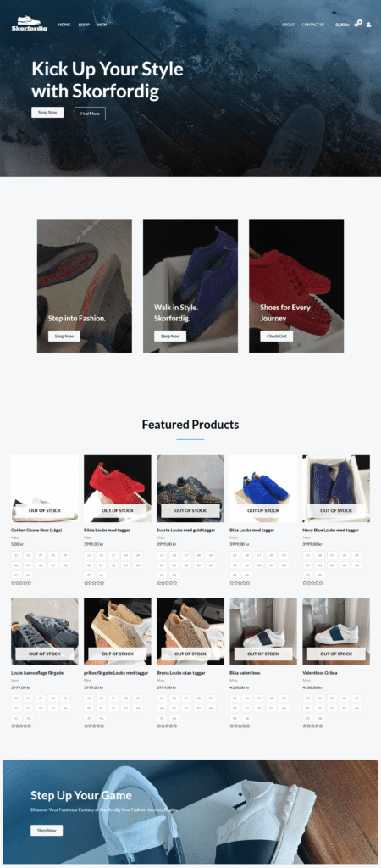The width and height of the screenshot is (381, 868).
Task: Rate Golden Goose Skor with star icons
Action: coord(21,583)
